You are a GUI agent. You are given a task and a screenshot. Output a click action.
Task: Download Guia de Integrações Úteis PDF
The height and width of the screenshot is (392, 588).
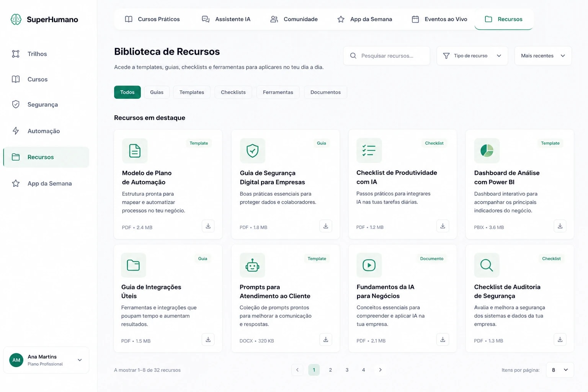coord(208,340)
